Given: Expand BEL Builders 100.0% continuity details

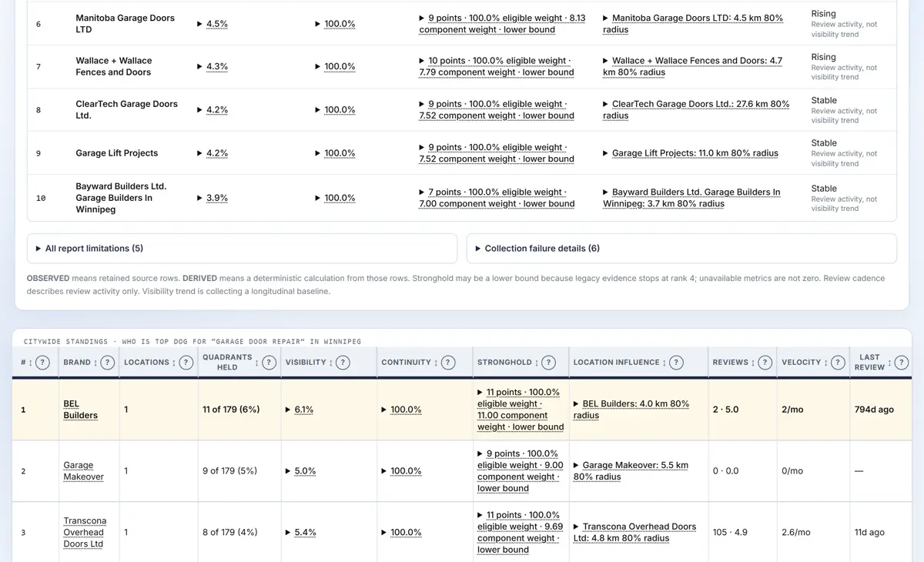Looking at the screenshot, I should coord(401,410).
